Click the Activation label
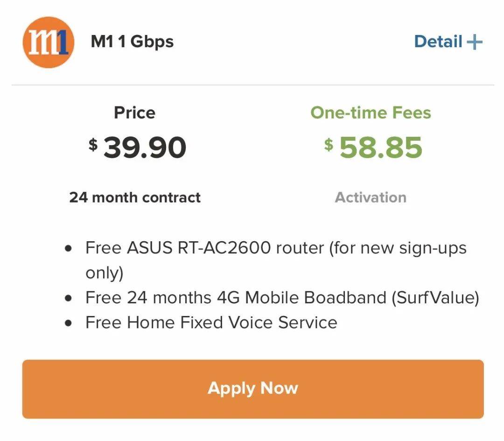The image size is (504, 441). click(371, 197)
